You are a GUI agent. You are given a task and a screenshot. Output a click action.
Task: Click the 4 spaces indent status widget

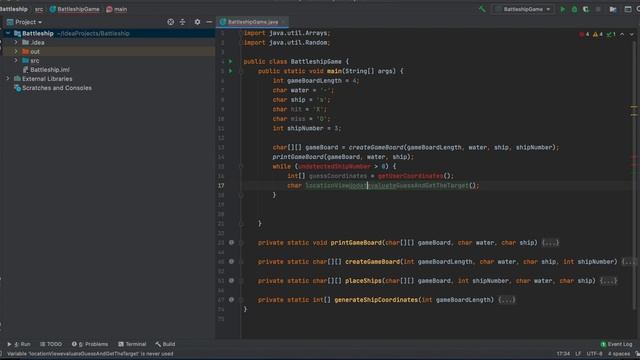(618, 354)
